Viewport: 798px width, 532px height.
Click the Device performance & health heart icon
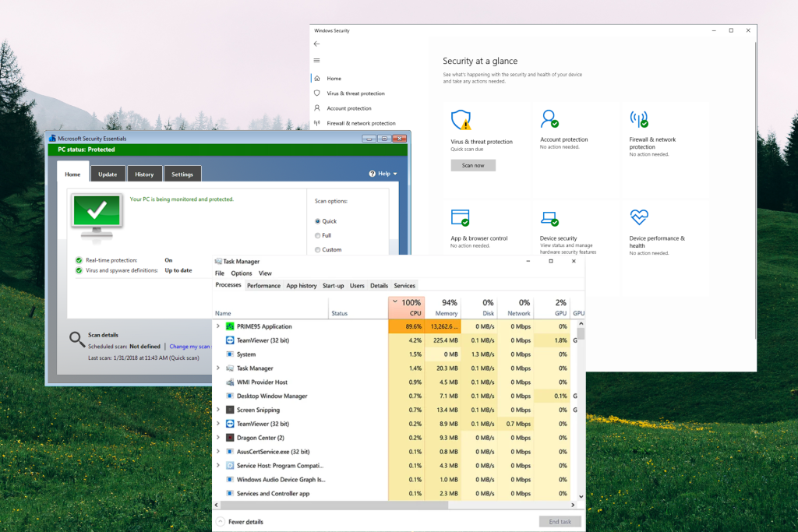[639, 217]
